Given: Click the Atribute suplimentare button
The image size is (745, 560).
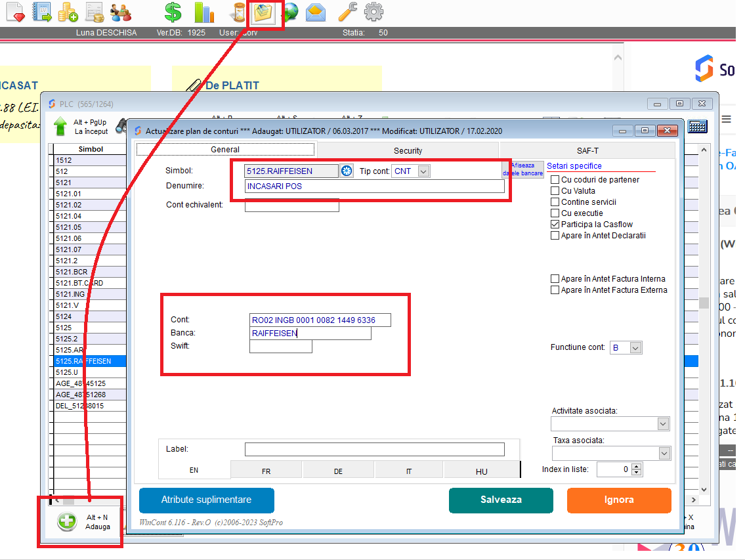Looking at the screenshot, I should tap(206, 500).
